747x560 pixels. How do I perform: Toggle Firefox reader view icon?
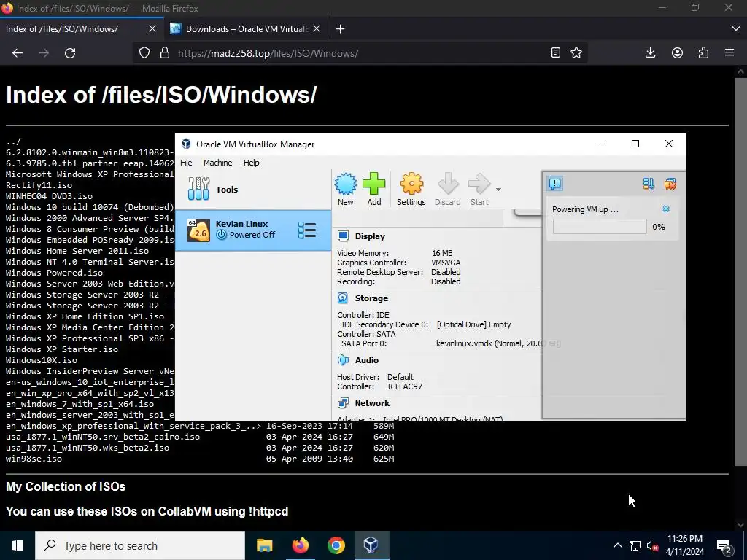pos(555,52)
